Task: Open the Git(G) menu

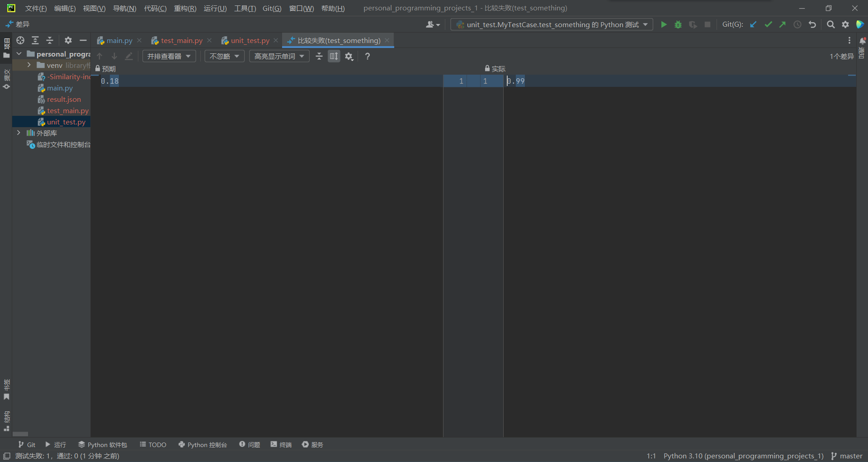Action: pos(272,8)
